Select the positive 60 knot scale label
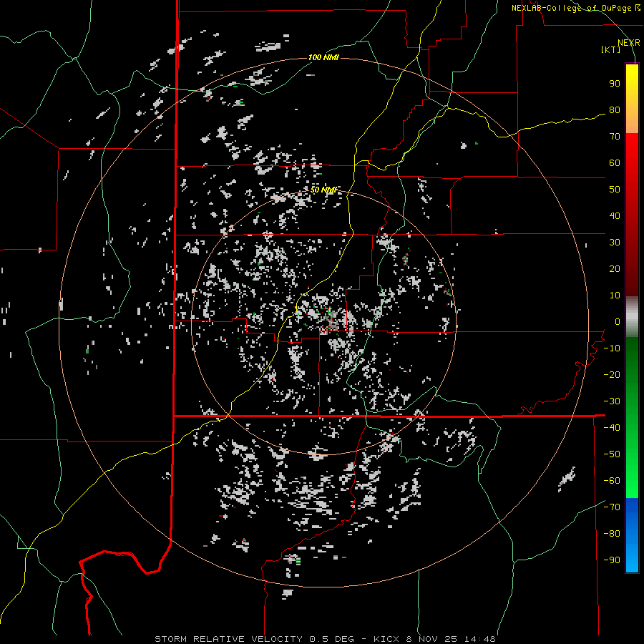Image resolution: width=644 pixels, height=644 pixels. tap(615, 163)
